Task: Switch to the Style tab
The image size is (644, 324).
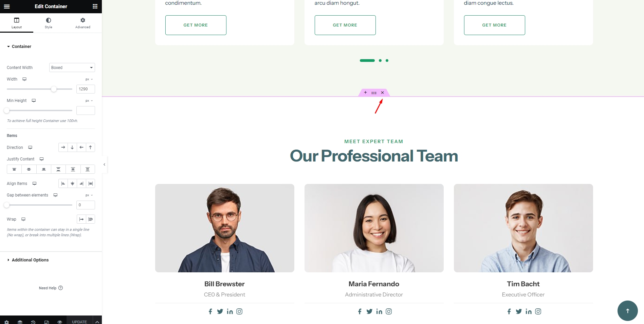Action: click(x=49, y=23)
